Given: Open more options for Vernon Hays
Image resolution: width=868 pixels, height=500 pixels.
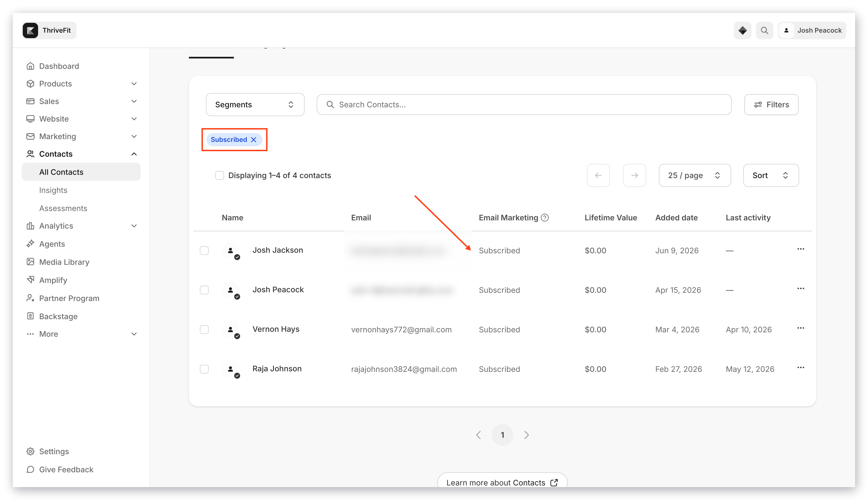Looking at the screenshot, I should 800,328.
